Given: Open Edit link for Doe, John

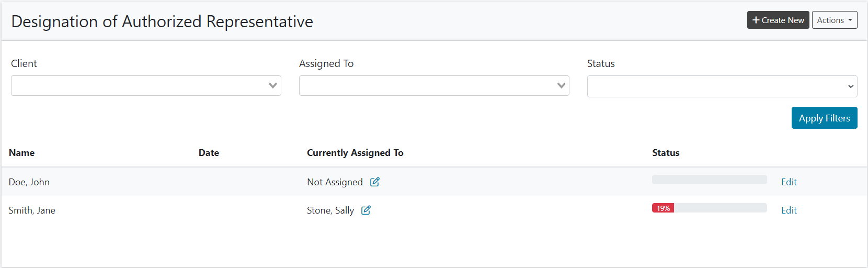Looking at the screenshot, I should pos(789,182).
